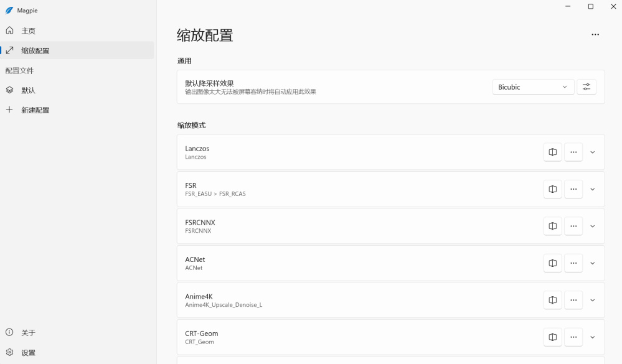Screen dimensions: 622x364
Task: Expand the ACNet scaling mode
Action: click(592, 263)
